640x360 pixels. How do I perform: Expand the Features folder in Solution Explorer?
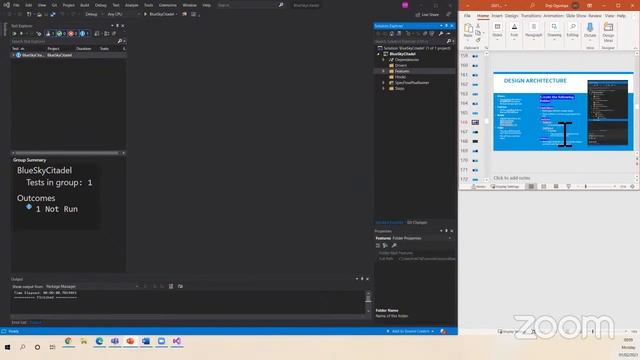tap(383, 71)
